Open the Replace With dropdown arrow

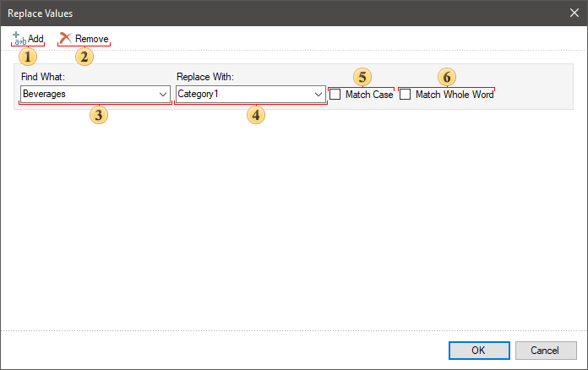click(318, 95)
